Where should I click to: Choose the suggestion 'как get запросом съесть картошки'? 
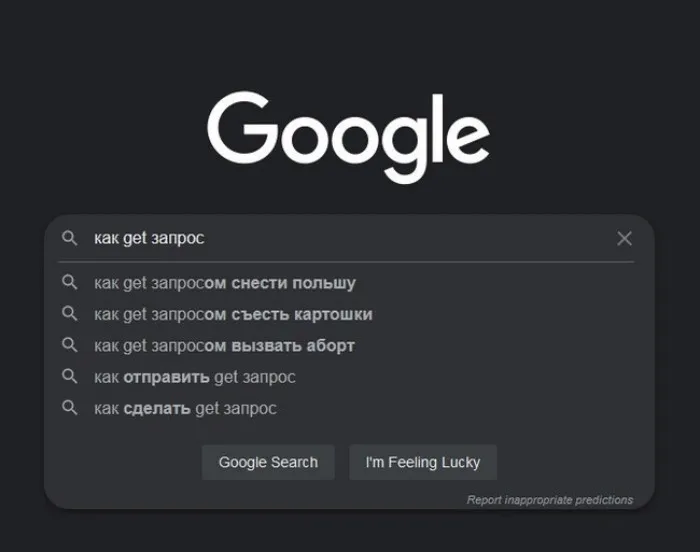point(232,314)
